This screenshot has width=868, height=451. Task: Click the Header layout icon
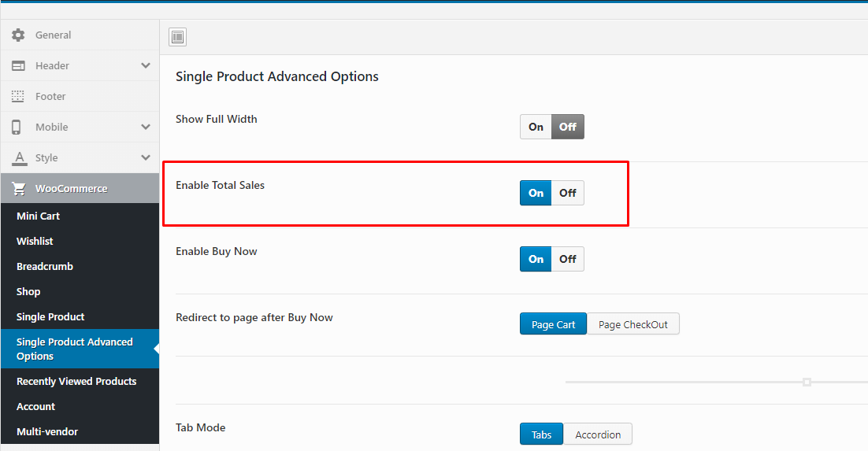(18, 66)
